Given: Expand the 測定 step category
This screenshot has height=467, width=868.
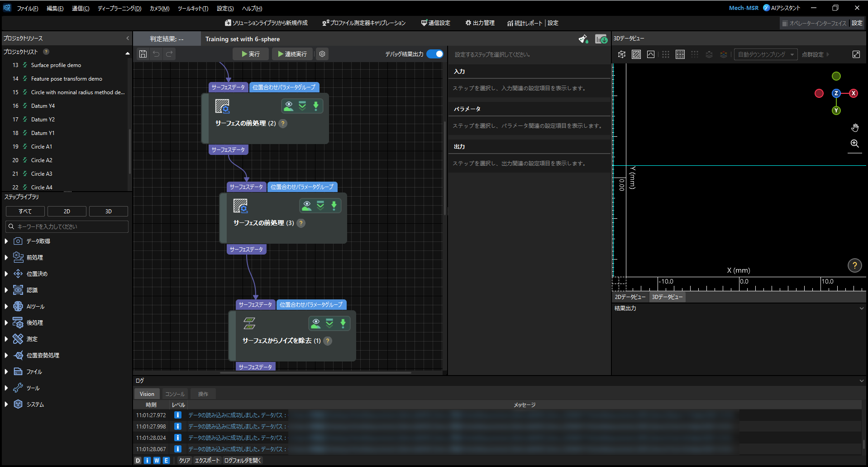Looking at the screenshot, I should pyautogui.click(x=6, y=339).
